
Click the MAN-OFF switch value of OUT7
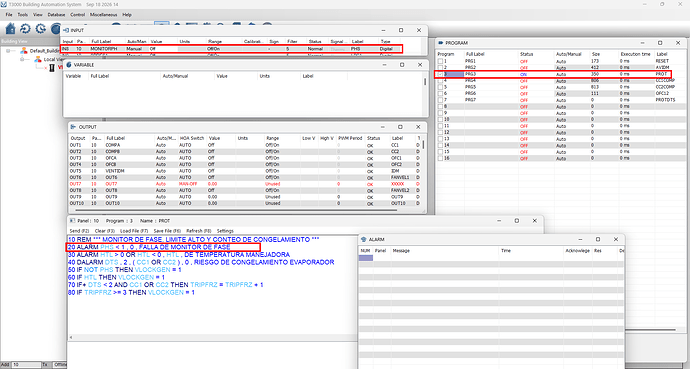(188, 184)
